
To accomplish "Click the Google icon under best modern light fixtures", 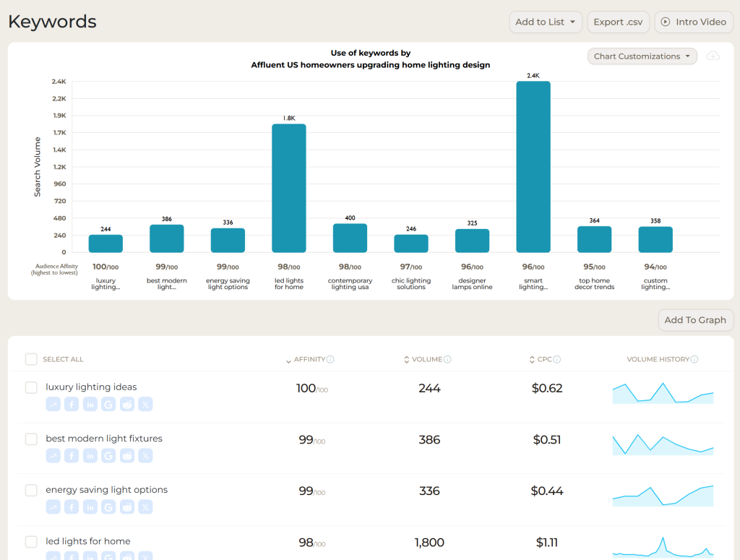I will (x=108, y=455).
